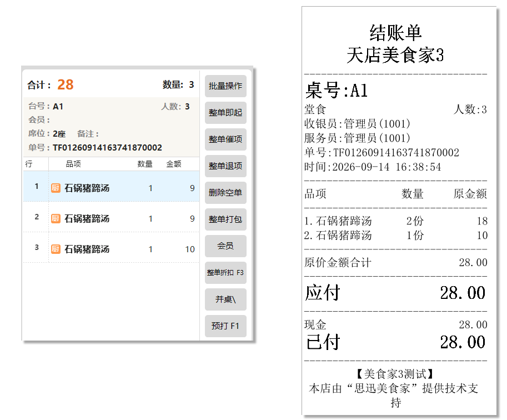Click receipt line 1. 石锅猪蹄汤 2份

click(396, 221)
